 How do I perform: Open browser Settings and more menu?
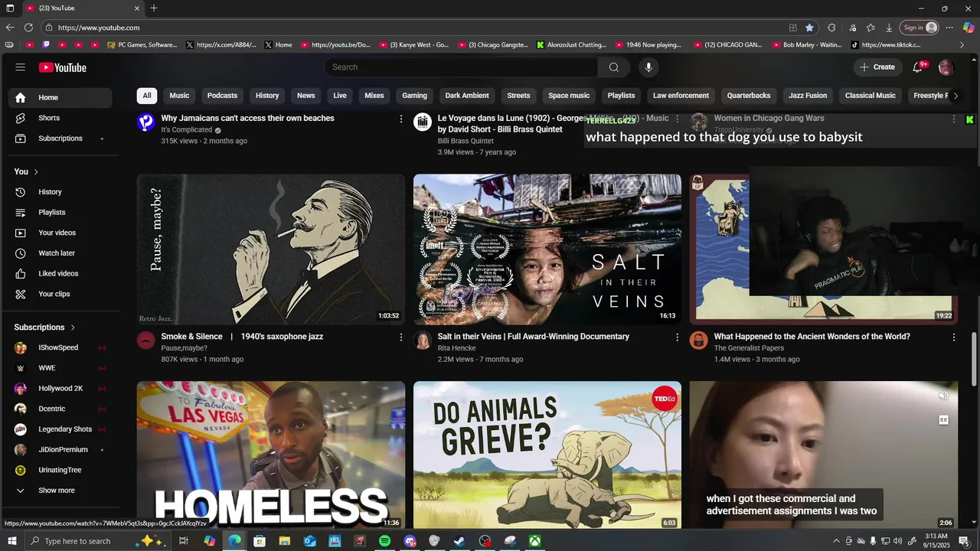(x=949, y=28)
